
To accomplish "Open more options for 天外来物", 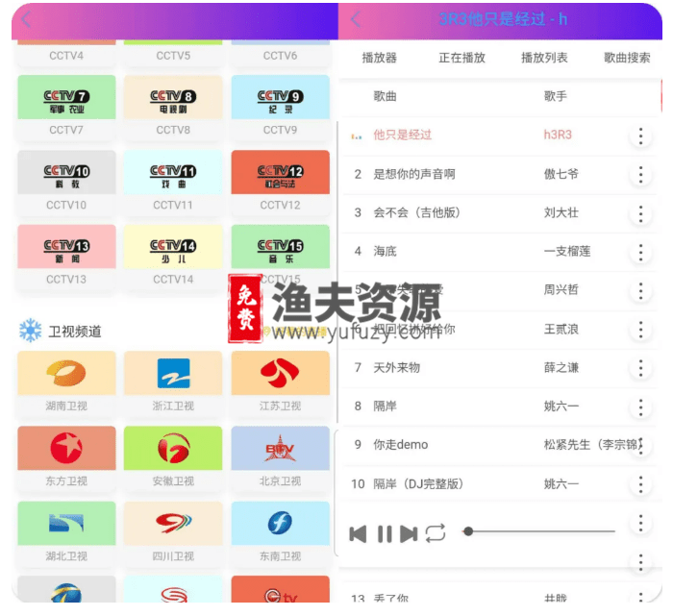I will pyautogui.click(x=641, y=368).
